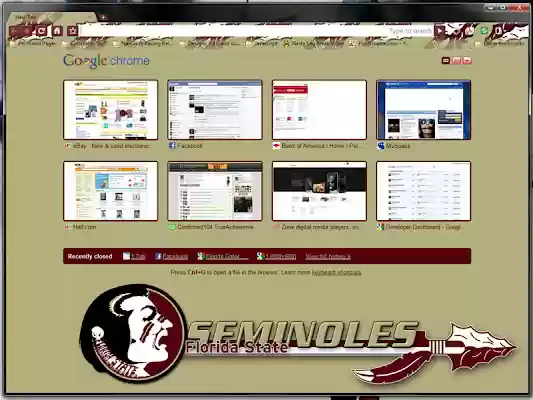Screen dimensions: 533x400
Task: Open the Facebook page thumbnail
Action: pyautogui.click(x=215, y=110)
